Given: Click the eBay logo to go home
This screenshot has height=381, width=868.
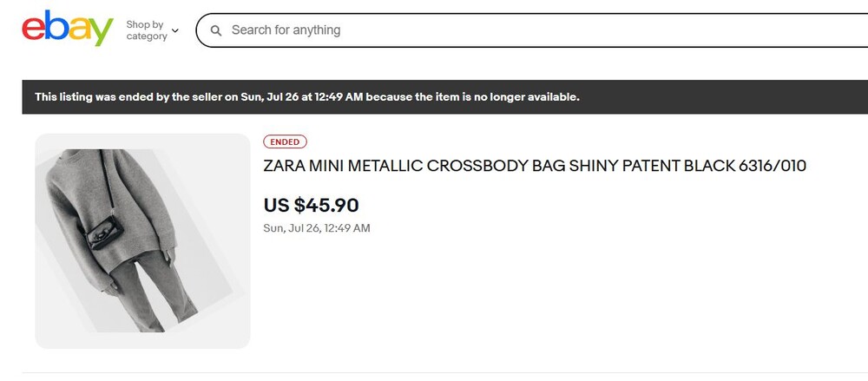Looking at the screenshot, I should [68, 29].
